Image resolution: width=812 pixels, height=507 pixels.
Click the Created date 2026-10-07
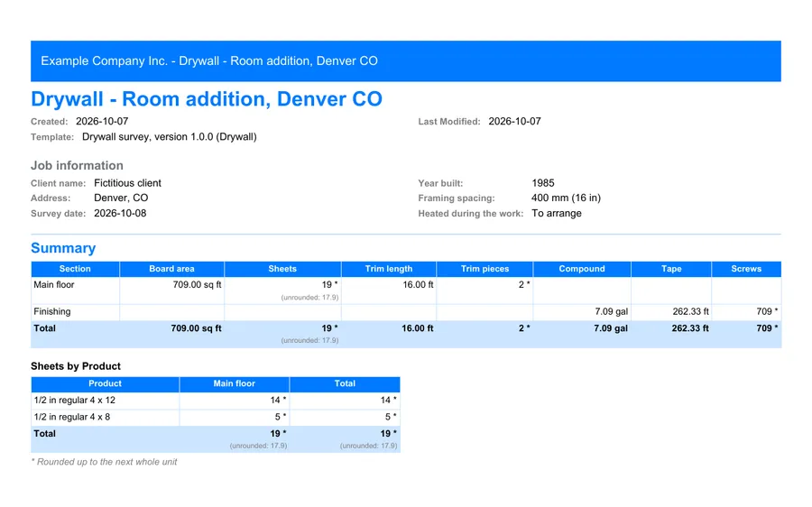click(102, 121)
